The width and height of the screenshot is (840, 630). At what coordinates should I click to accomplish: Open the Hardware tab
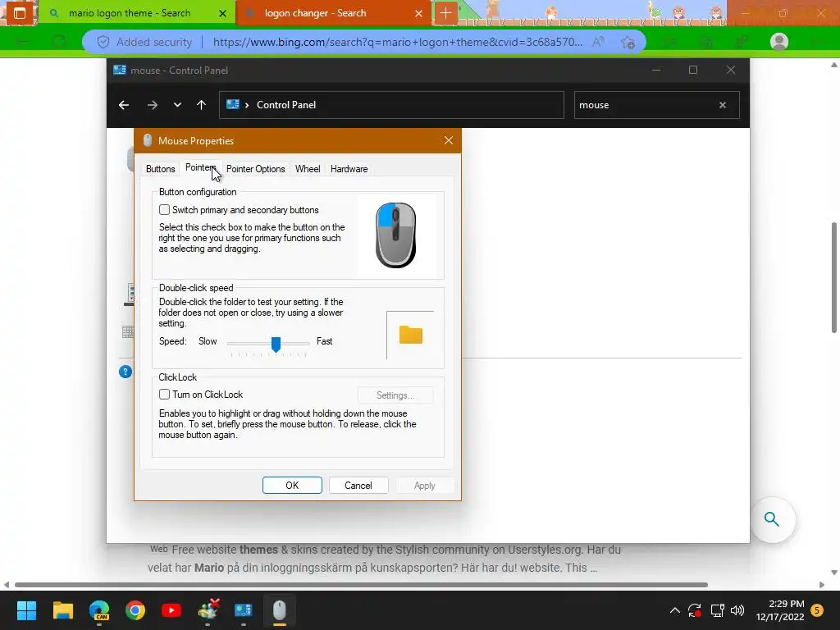pos(349,169)
